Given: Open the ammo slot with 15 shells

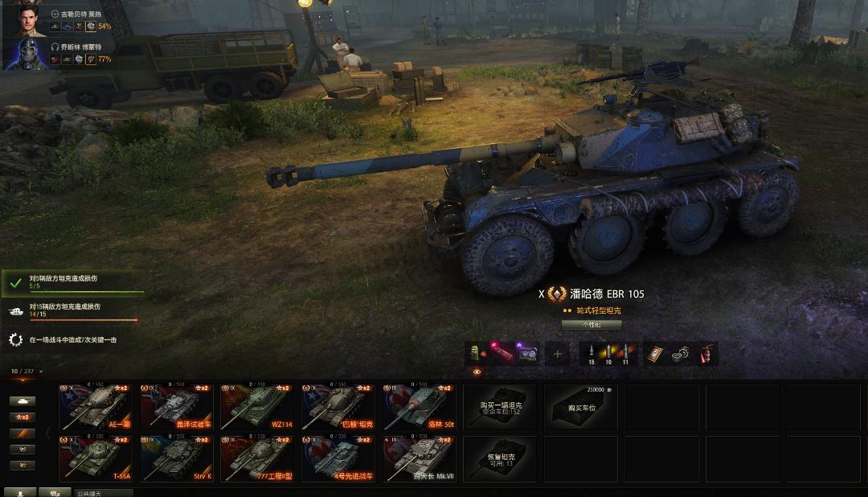Looking at the screenshot, I should click(x=592, y=354).
